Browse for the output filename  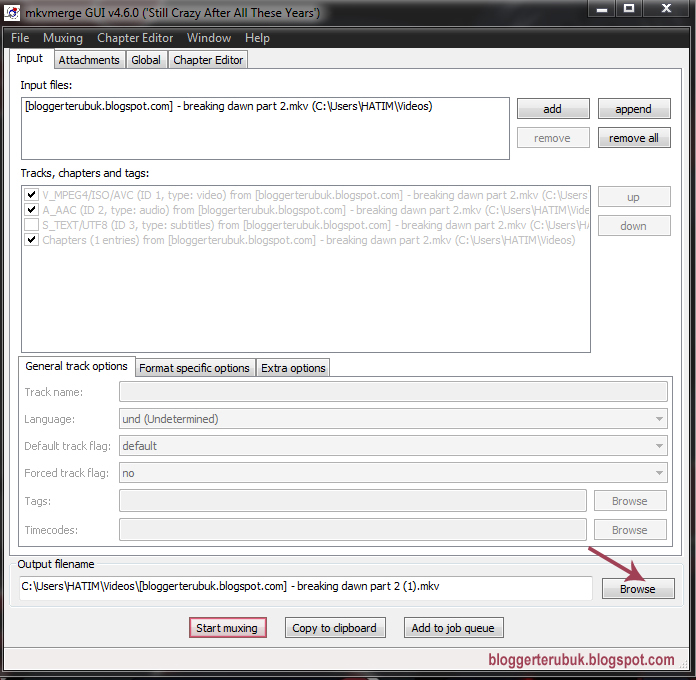click(638, 589)
